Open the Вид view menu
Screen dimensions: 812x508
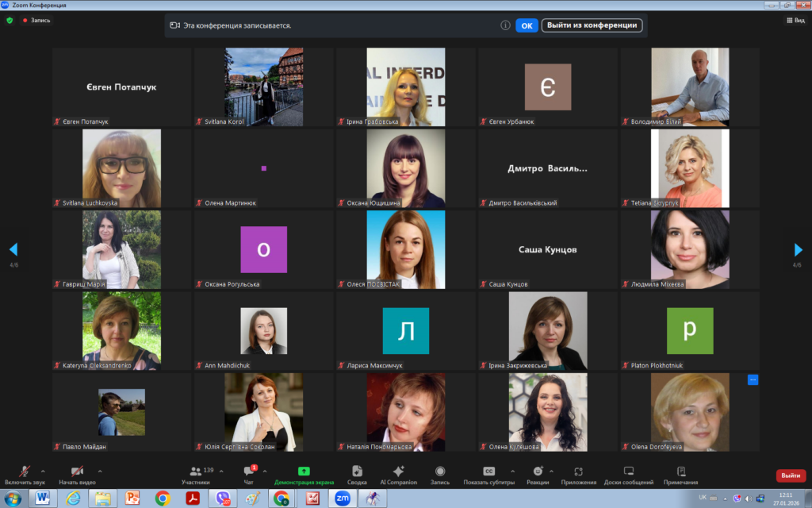[795, 21]
